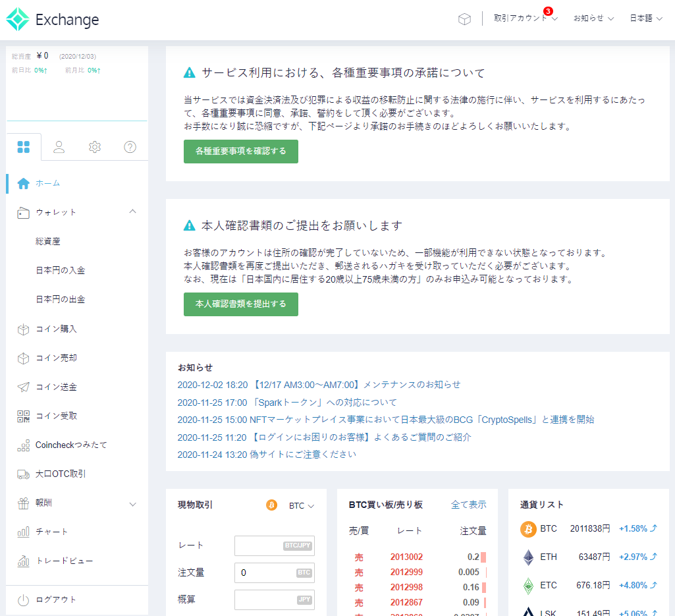Click the 概算 JPY input field

point(275,600)
